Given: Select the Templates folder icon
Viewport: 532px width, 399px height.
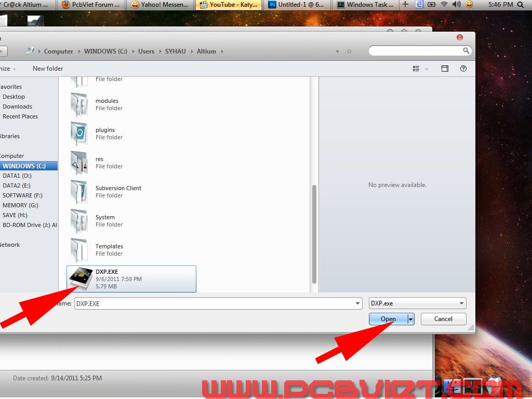Looking at the screenshot, I should [79, 250].
